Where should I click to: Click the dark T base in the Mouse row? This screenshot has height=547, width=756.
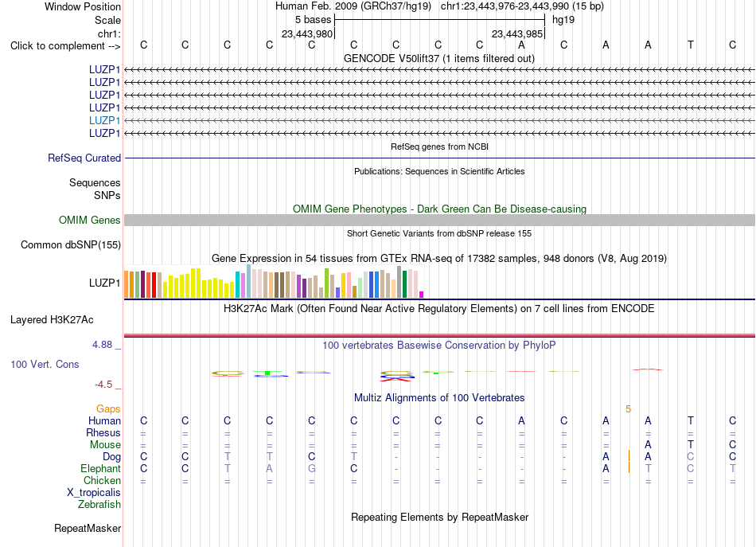coord(690,445)
